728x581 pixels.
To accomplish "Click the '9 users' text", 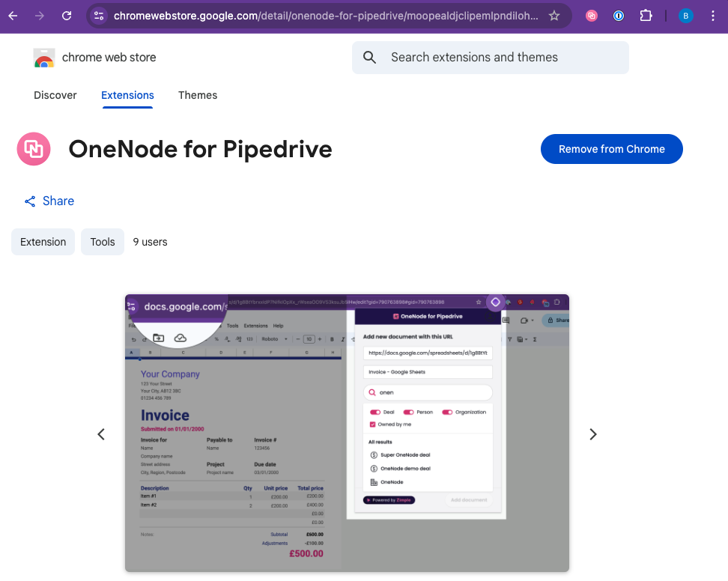I will tap(150, 242).
